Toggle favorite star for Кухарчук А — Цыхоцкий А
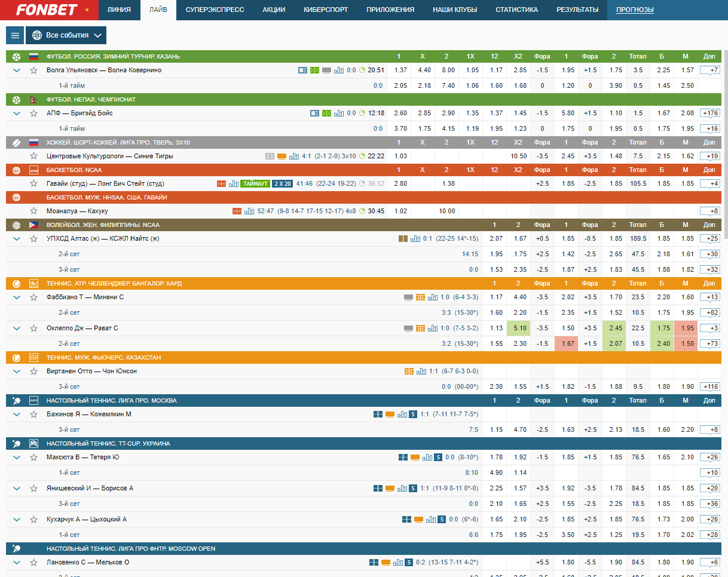Viewport: 728px width, 577px height. (33, 520)
